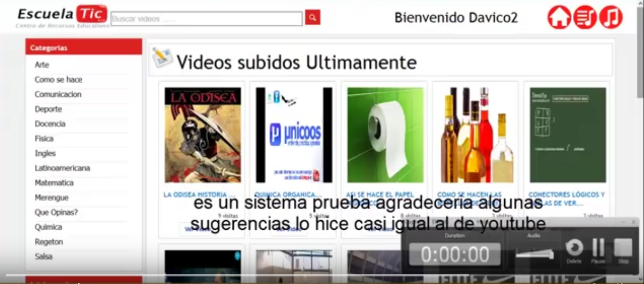Click CONECTORES LÓGICOS video title
644x284 pixels.
pyautogui.click(x=567, y=199)
